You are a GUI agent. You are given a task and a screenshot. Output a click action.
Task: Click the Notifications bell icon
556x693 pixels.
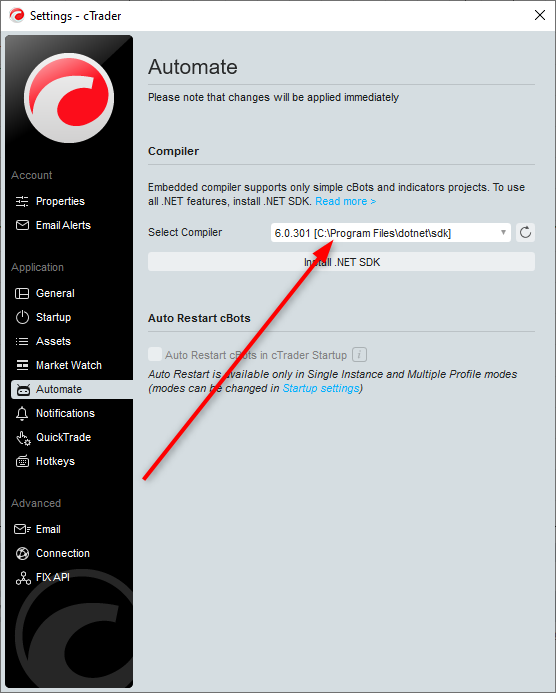click(22, 413)
